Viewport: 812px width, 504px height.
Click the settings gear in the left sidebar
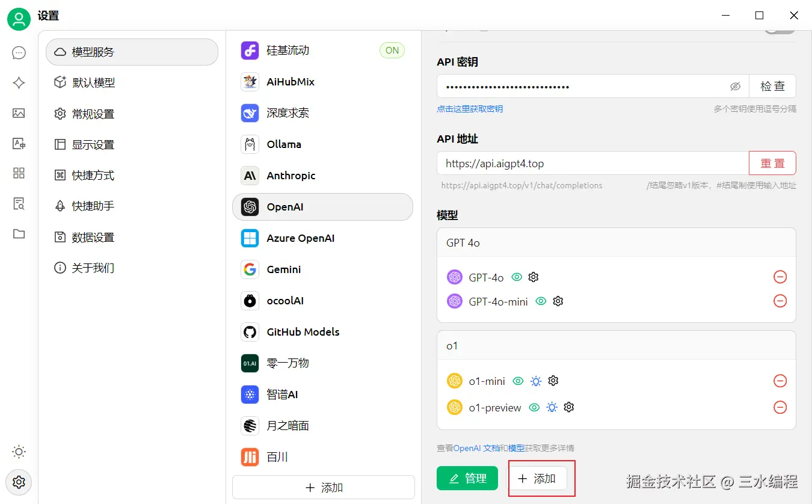[19, 482]
